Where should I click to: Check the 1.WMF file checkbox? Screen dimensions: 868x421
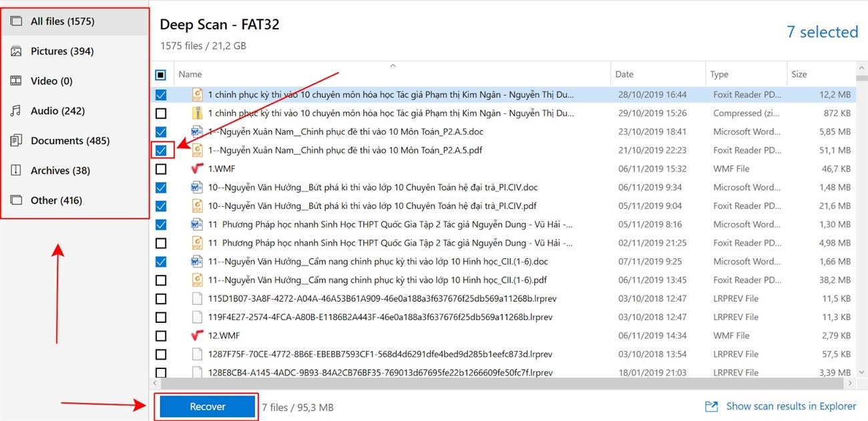[x=161, y=169]
